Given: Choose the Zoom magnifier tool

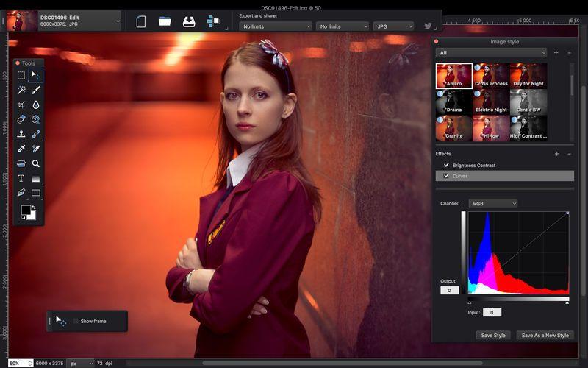Looking at the screenshot, I should click(x=35, y=163).
